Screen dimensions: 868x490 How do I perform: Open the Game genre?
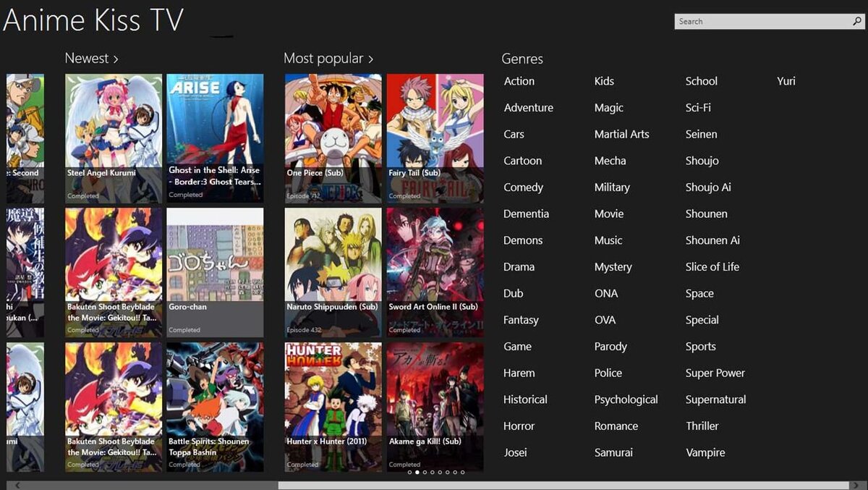518,347
